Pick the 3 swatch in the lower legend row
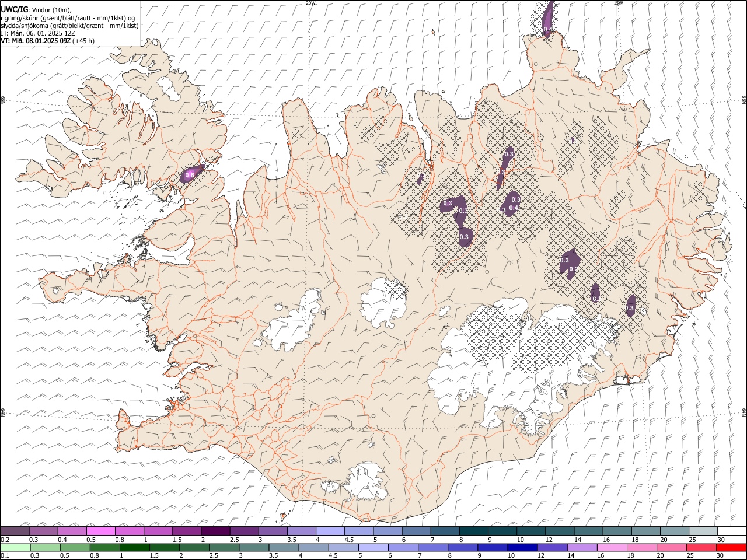Viewport: 747px width, 560px height. (x=254, y=547)
